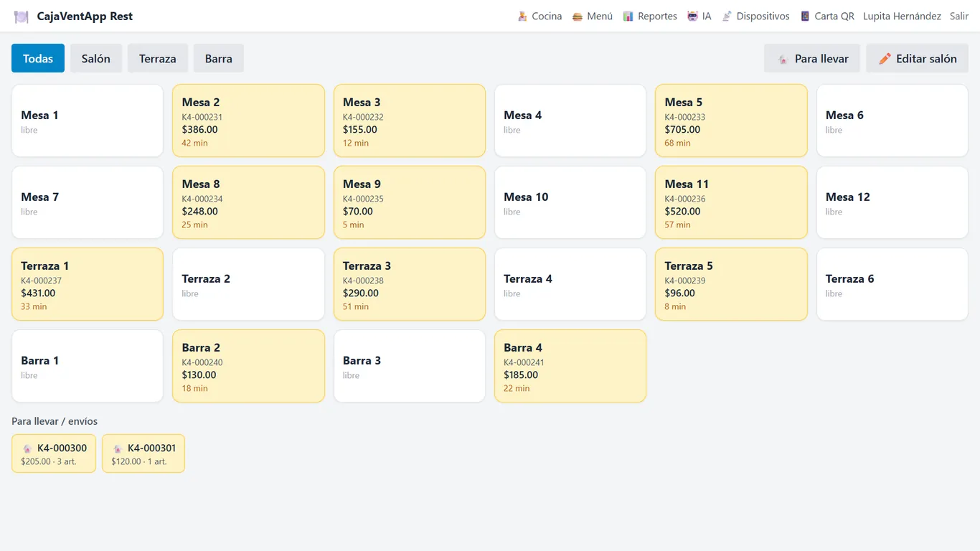This screenshot has height=551, width=980.
Task: Select the free Mesa 6 card
Action: (x=892, y=121)
